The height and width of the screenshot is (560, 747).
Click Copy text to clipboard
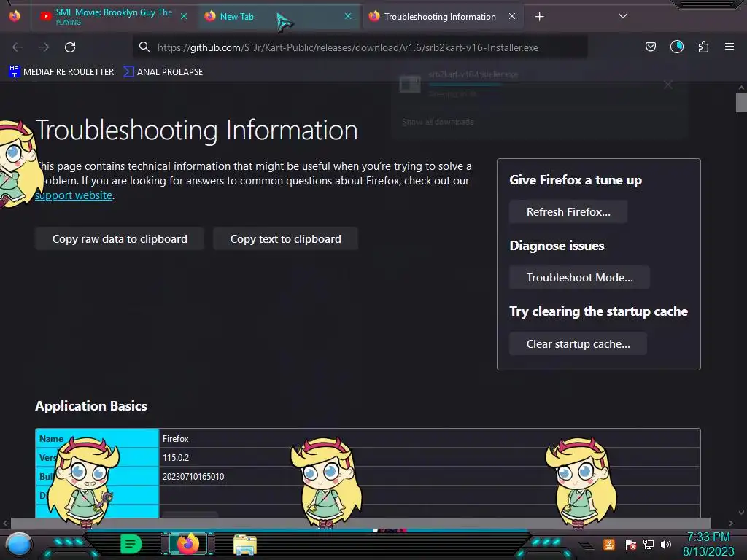pyautogui.click(x=286, y=239)
